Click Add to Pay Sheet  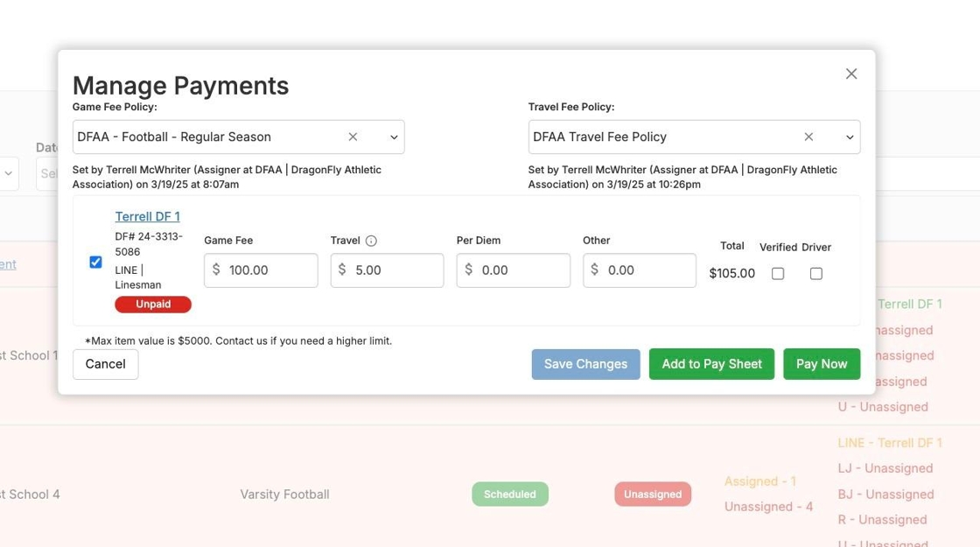point(711,364)
